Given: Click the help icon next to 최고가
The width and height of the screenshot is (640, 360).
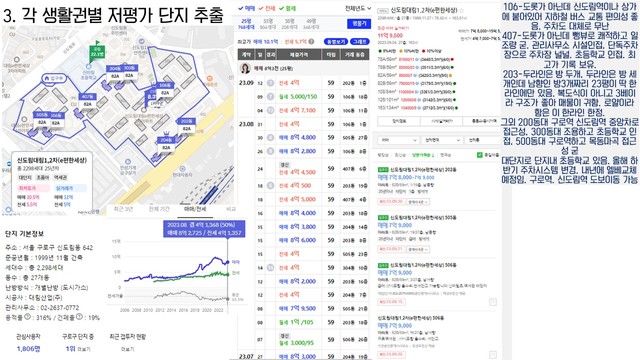Looking at the screenshot, I should 311,42.
